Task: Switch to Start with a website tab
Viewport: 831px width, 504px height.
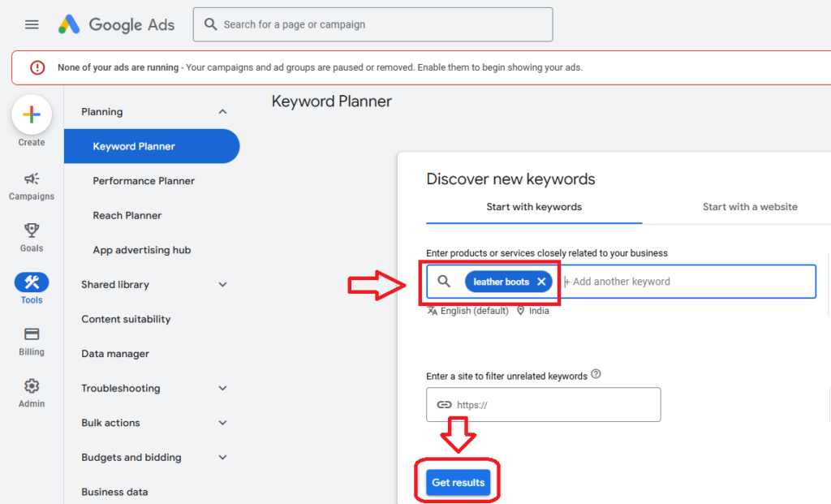Action: pyautogui.click(x=750, y=207)
